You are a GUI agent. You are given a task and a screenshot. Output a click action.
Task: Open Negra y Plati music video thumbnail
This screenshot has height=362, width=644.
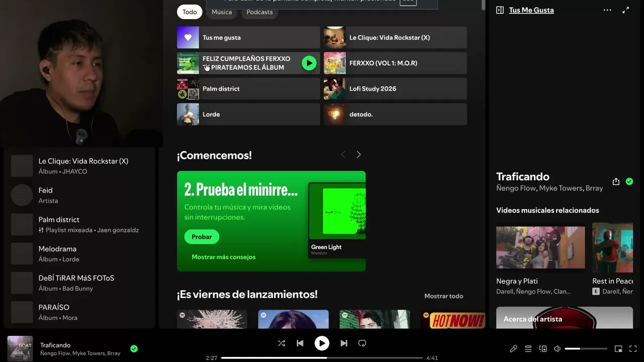[x=540, y=247]
